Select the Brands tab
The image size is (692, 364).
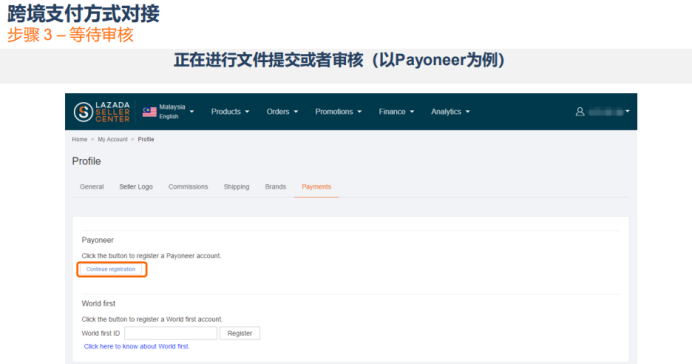click(275, 187)
